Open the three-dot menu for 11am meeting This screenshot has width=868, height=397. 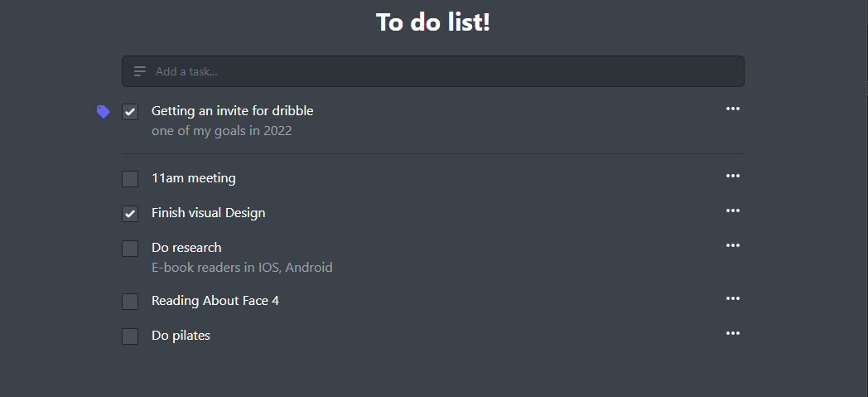coord(732,176)
